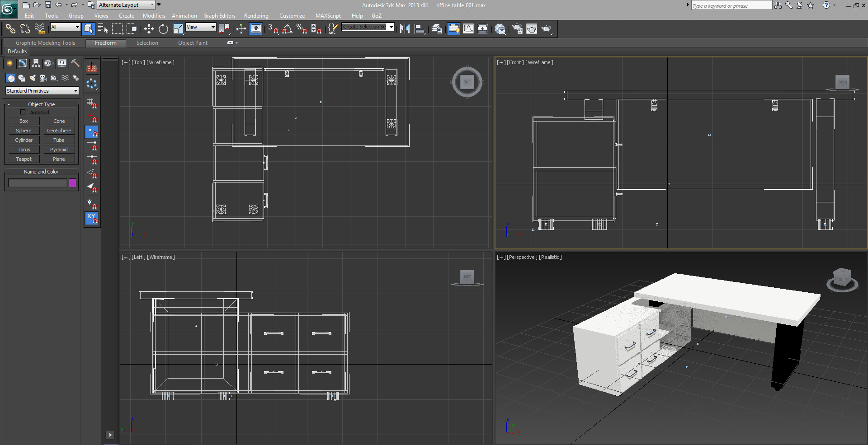Screen dimensions: 868x445
Task: Toggle Snap to Vertex button
Action: pos(92,132)
